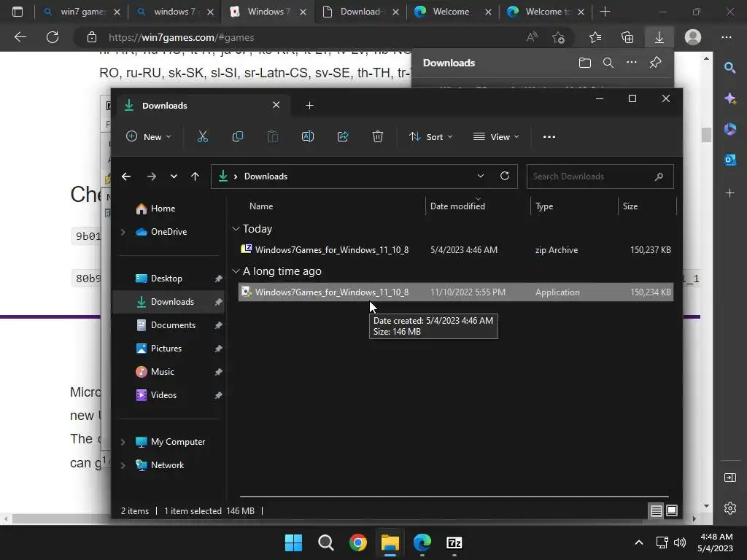Open Chrome from the taskbar
This screenshot has width=747, height=560.
[357, 542]
